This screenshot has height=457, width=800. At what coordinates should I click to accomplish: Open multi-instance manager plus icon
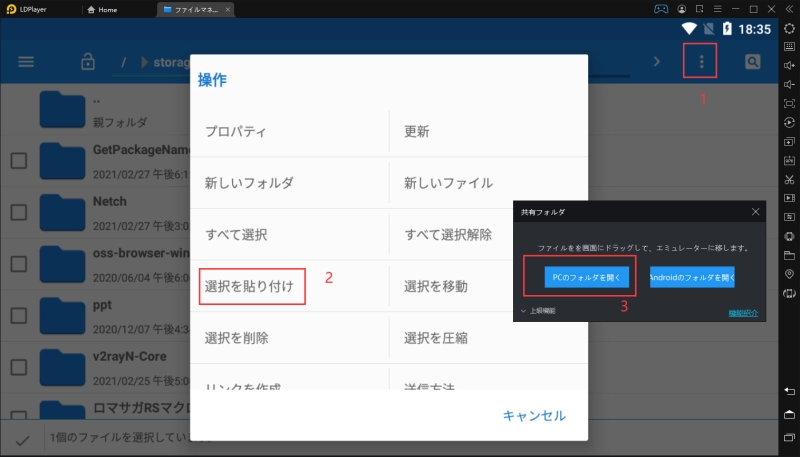coord(789,141)
